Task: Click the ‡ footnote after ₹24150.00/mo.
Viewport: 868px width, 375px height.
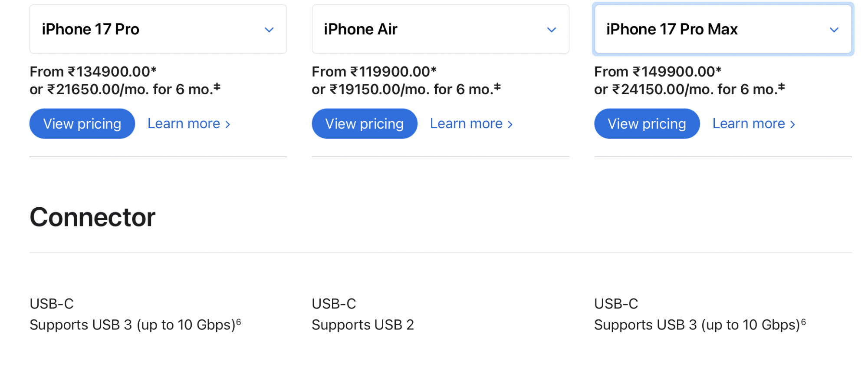Action: click(x=781, y=87)
